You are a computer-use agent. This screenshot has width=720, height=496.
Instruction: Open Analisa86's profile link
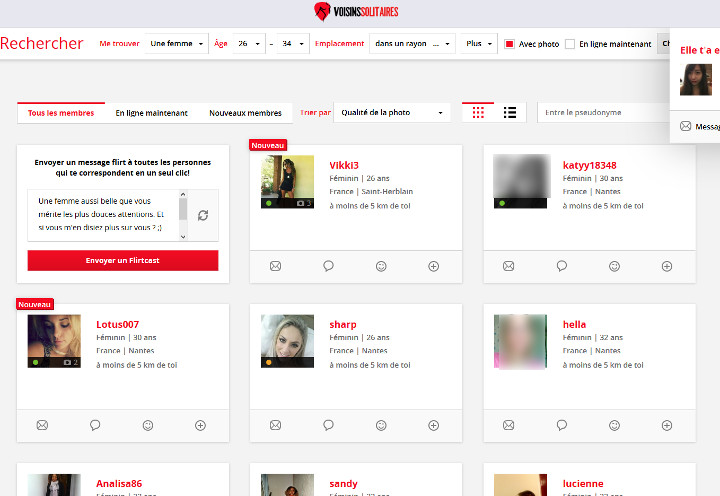tap(119, 483)
